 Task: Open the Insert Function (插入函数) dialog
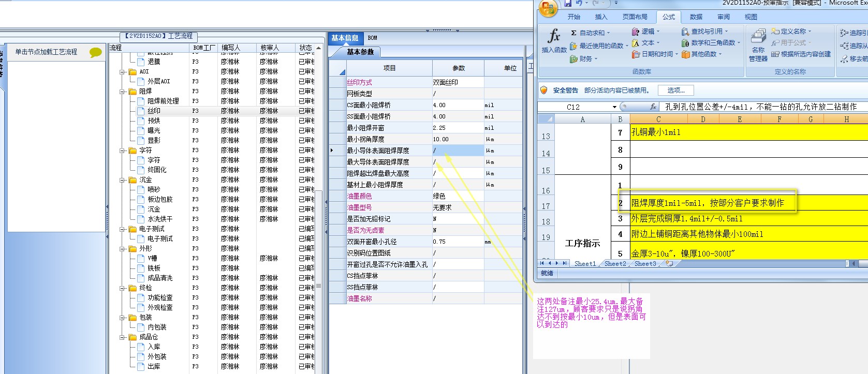[554, 41]
